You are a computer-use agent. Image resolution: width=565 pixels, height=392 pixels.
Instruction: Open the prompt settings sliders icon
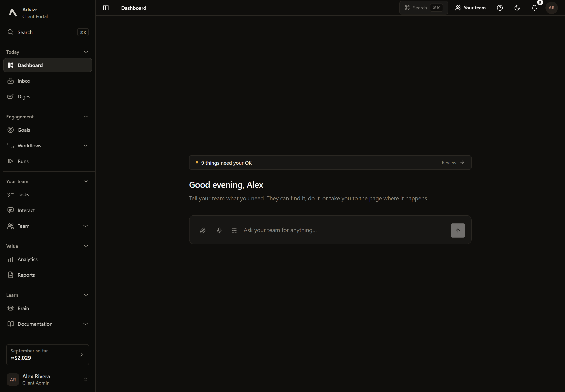pos(234,230)
